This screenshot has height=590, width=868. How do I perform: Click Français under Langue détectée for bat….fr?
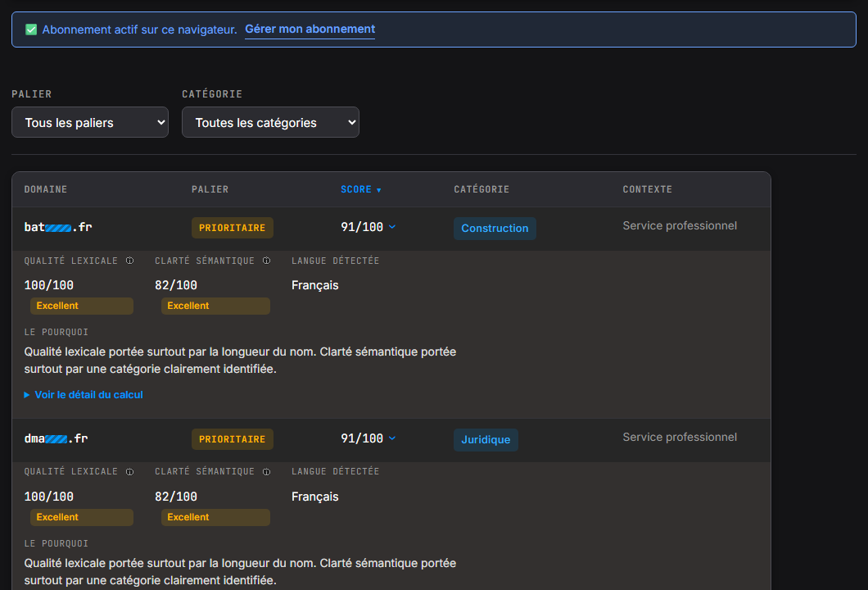(x=315, y=285)
